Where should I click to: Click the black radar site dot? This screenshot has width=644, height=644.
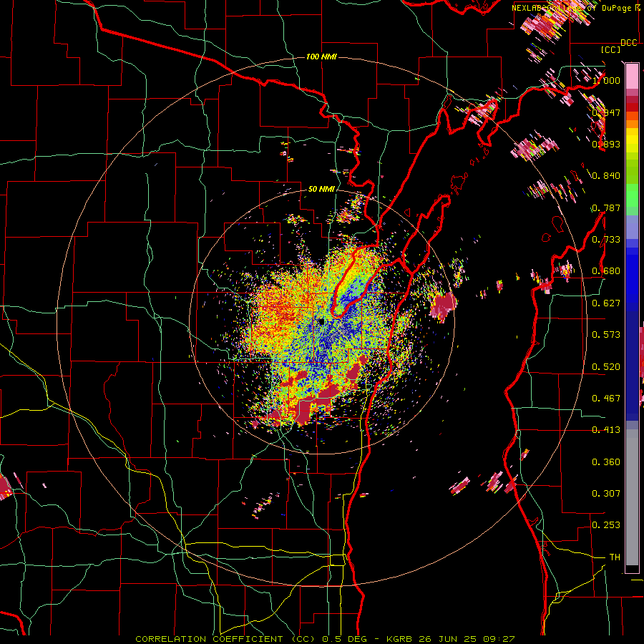point(321,321)
